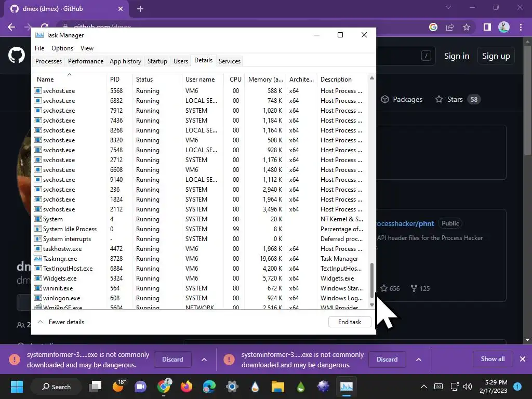The image size is (532, 399).
Task: Click the 656 stars count icon
Action: point(384,288)
